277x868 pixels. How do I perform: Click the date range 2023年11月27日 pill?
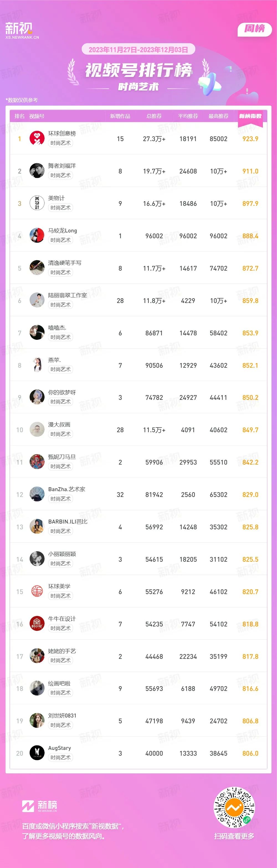[138, 50]
